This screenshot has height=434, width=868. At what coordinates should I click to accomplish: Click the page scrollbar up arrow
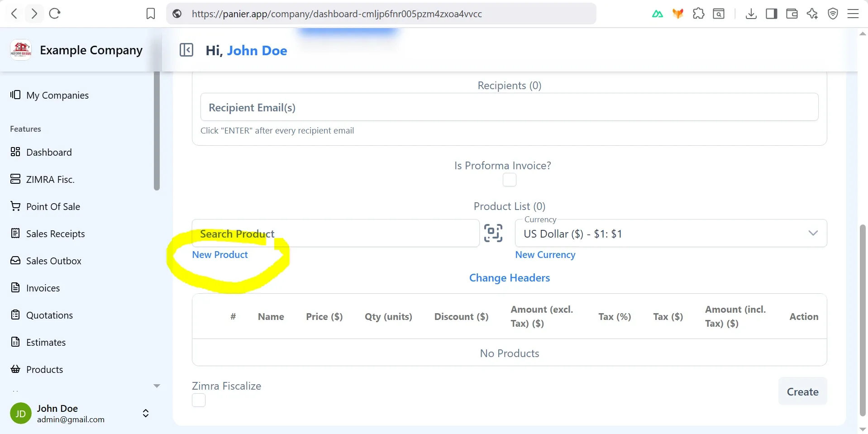click(x=863, y=33)
